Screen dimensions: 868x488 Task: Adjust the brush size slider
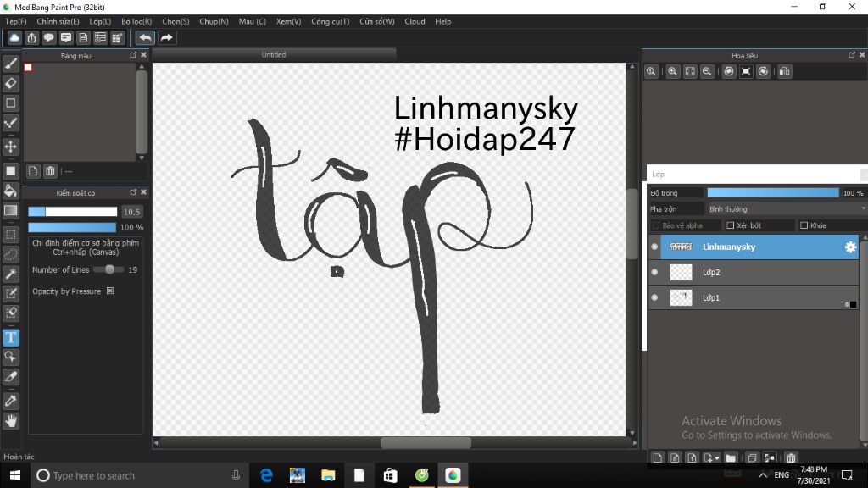click(73, 211)
